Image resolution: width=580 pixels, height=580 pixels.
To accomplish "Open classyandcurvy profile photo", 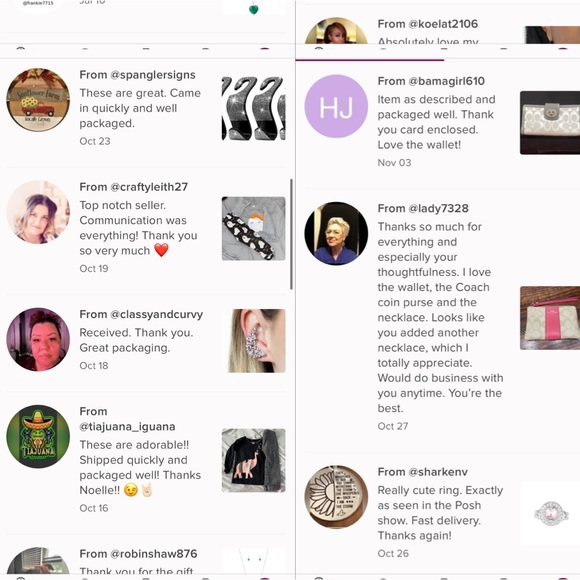I will tap(38, 339).
